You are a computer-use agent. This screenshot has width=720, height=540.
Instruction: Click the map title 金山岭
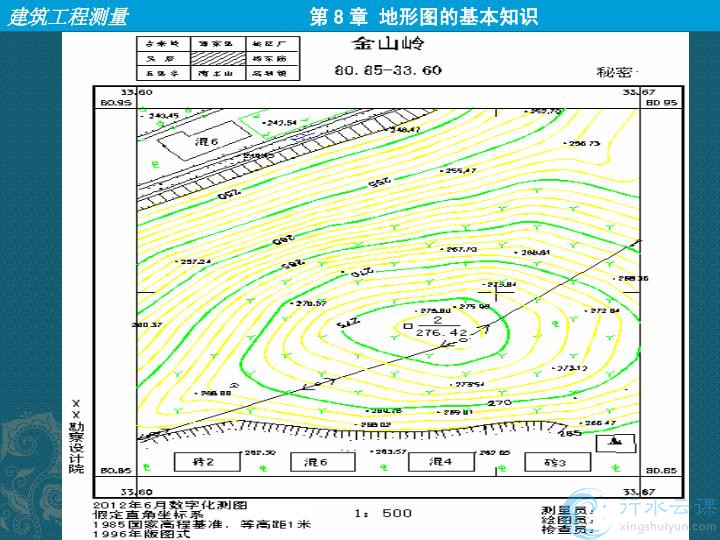pyautogui.click(x=388, y=46)
